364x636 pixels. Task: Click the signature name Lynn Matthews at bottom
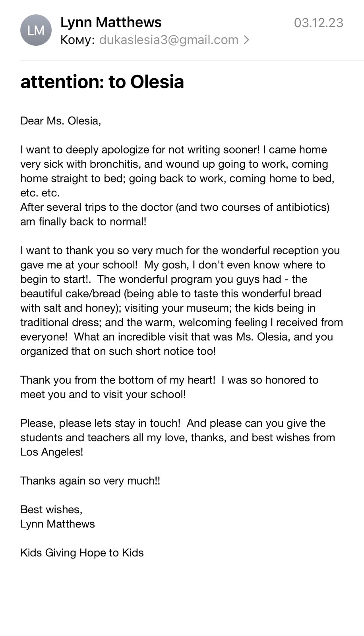click(58, 524)
